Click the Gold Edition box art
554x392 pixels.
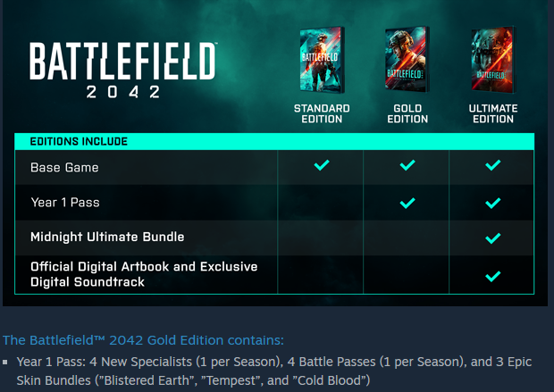click(x=407, y=59)
